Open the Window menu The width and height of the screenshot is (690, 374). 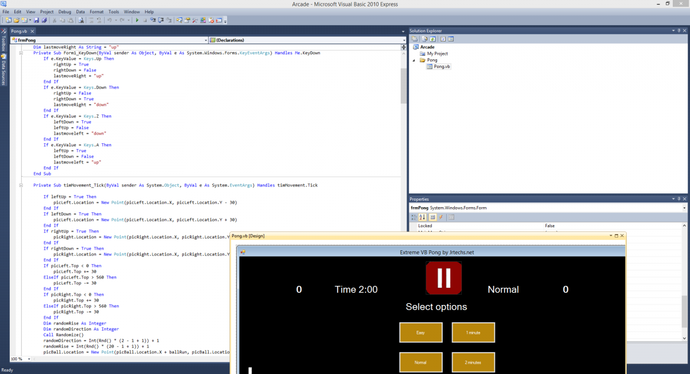point(132,12)
